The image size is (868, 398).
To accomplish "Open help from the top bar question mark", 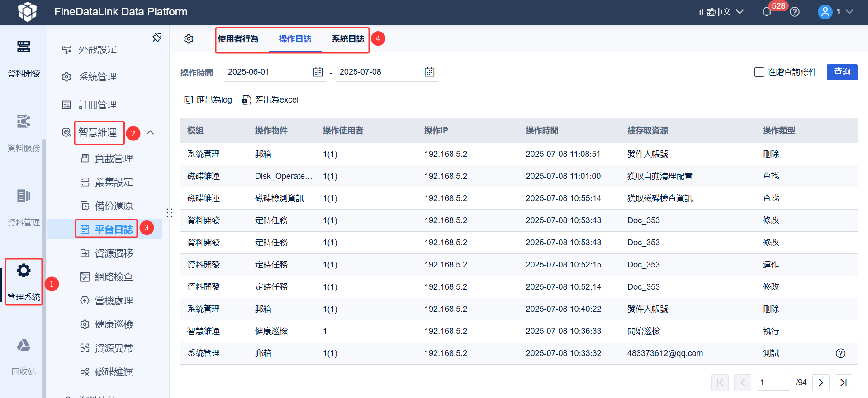I will coord(795,12).
